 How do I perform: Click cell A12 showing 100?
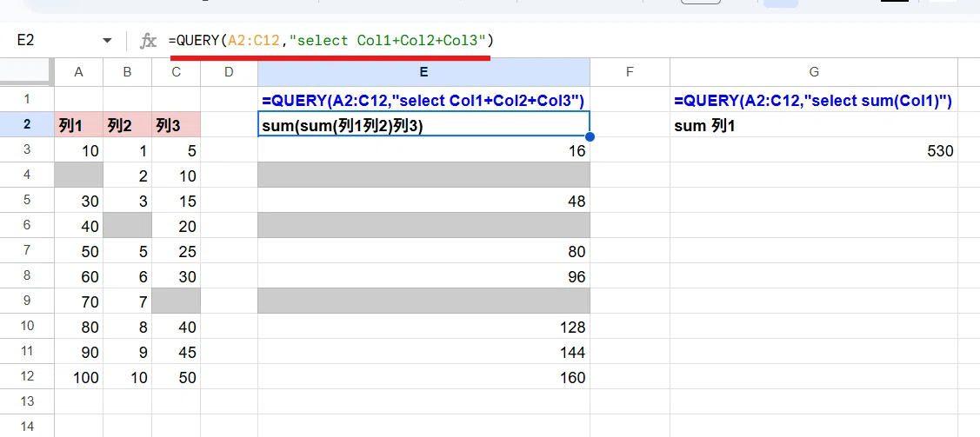(79, 376)
